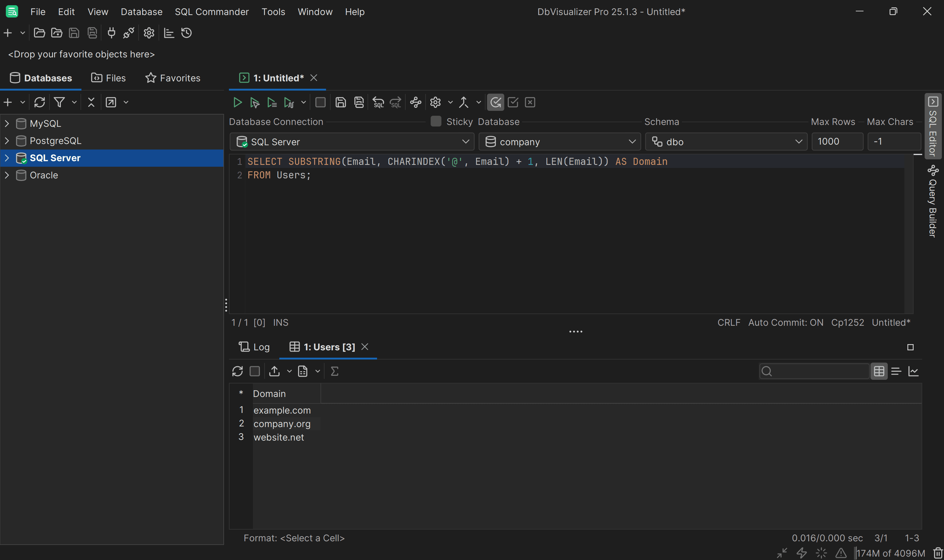Click the SQL Editor side tab
This screenshot has height=560, width=944.
[x=933, y=126]
